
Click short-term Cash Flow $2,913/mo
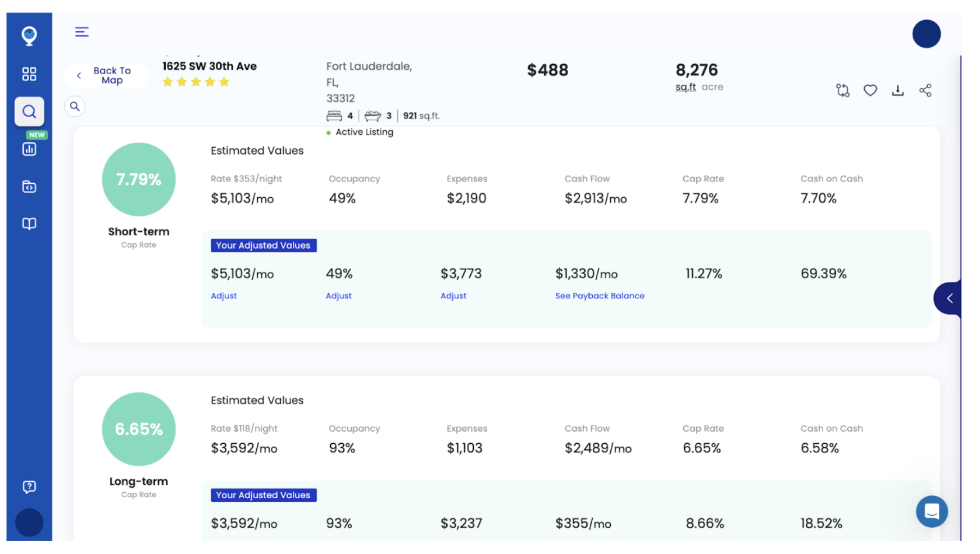596,198
